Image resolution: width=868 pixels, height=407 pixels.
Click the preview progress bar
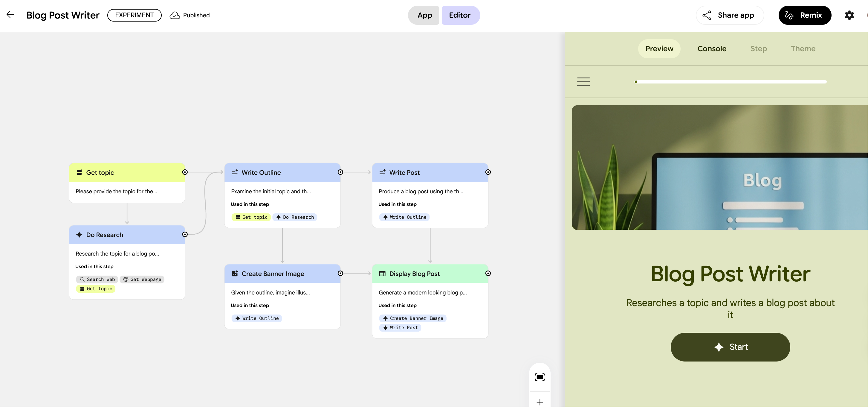pos(730,82)
